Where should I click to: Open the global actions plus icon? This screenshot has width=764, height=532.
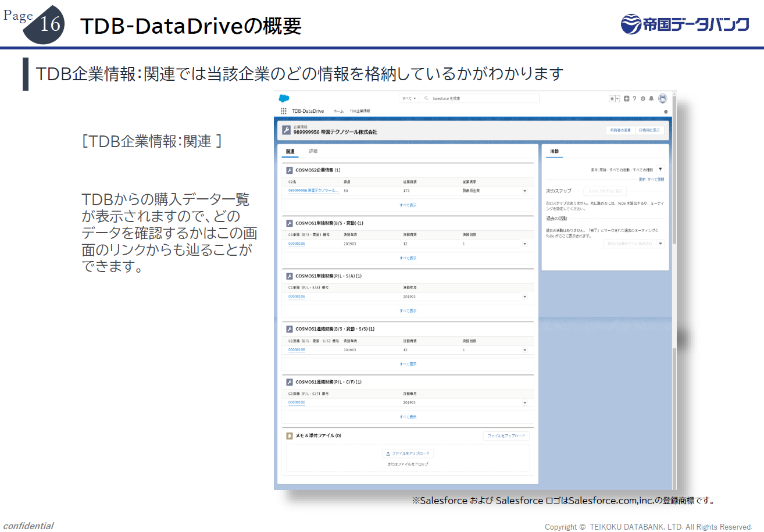pyautogui.click(x=627, y=98)
